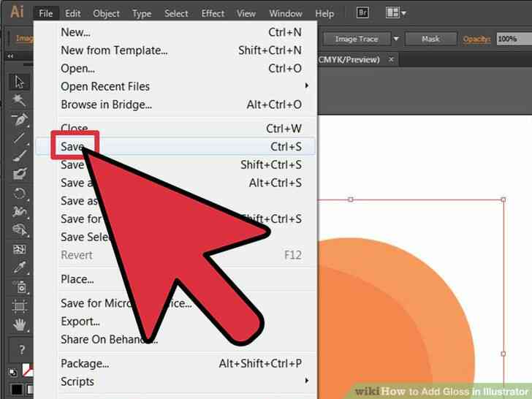Choose New... from the File menu

tap(175, 32)
